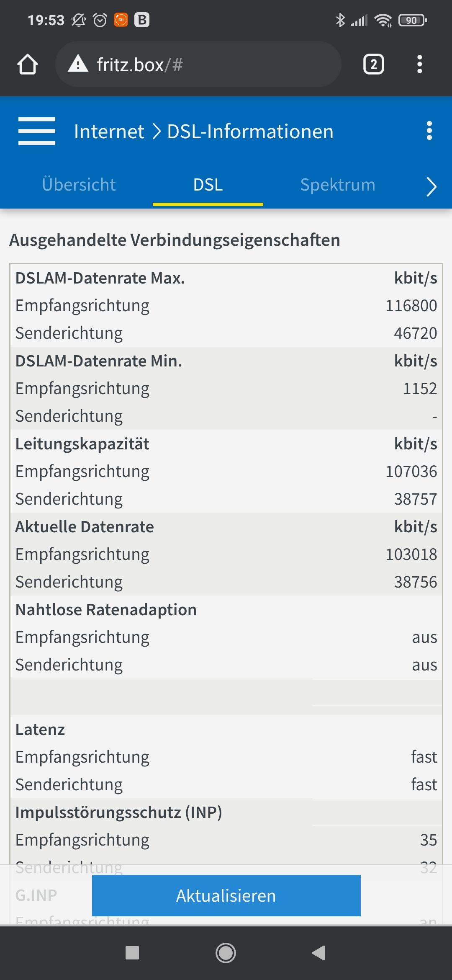Switch to the Übersicht tab

(x=79, y=185)
